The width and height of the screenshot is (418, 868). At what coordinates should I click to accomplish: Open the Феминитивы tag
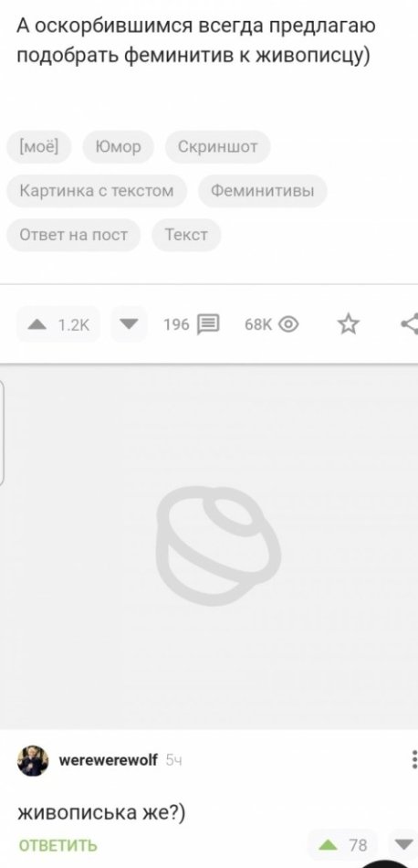(263, 191)
